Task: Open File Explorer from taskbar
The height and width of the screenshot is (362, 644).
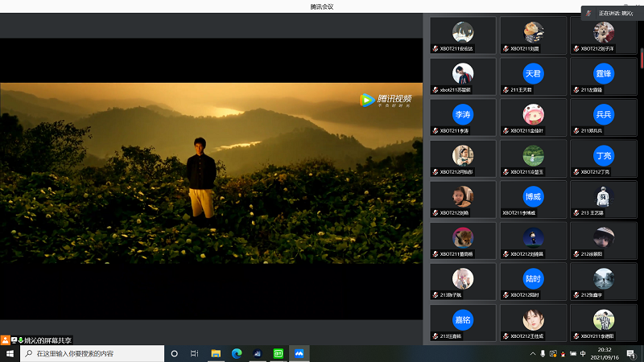Action: click(x=216, y=353)
